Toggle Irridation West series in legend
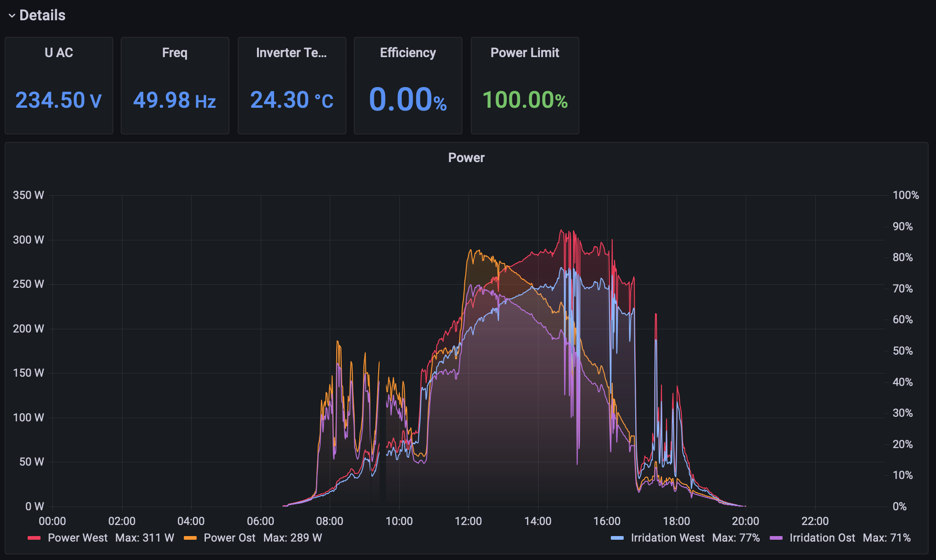 667,538
